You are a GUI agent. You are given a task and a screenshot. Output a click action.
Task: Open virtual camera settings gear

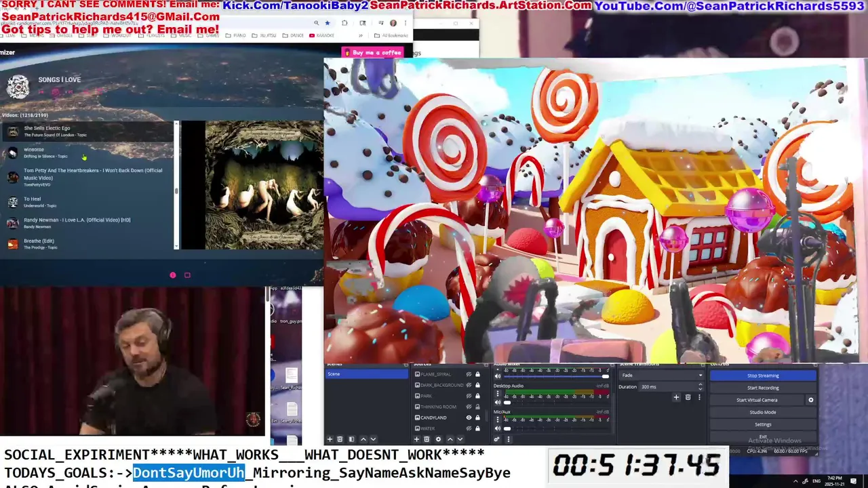coord(810,400)
